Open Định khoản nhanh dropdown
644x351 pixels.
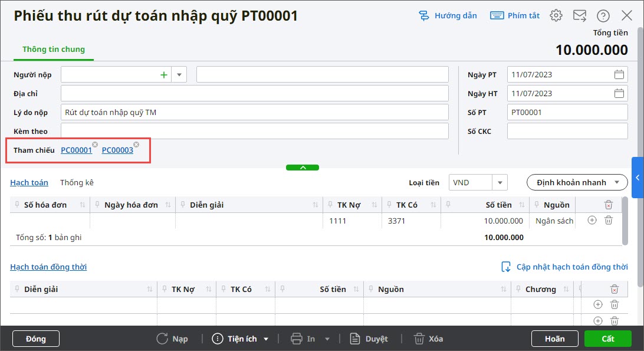(577, 182)
